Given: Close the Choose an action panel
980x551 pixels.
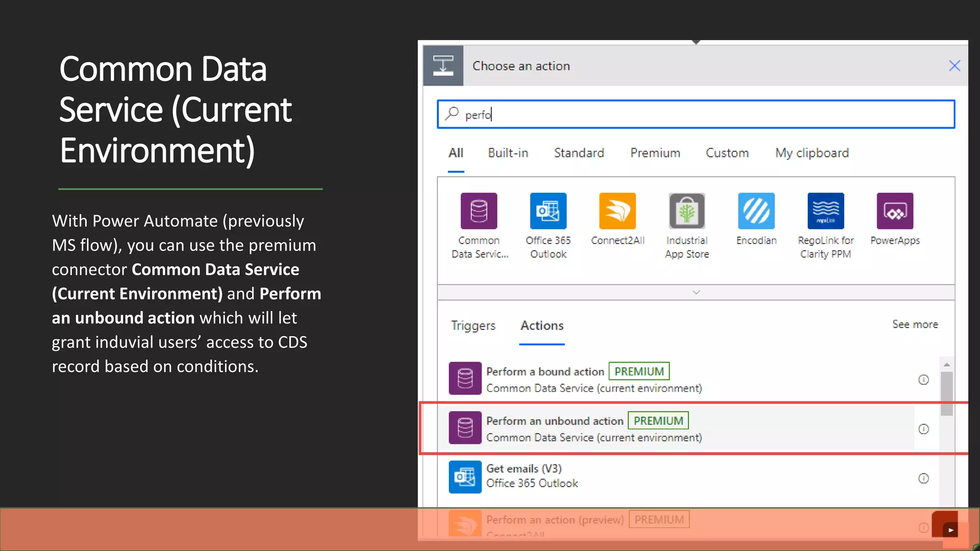Looking at the screenshot, I should point(954,66).
